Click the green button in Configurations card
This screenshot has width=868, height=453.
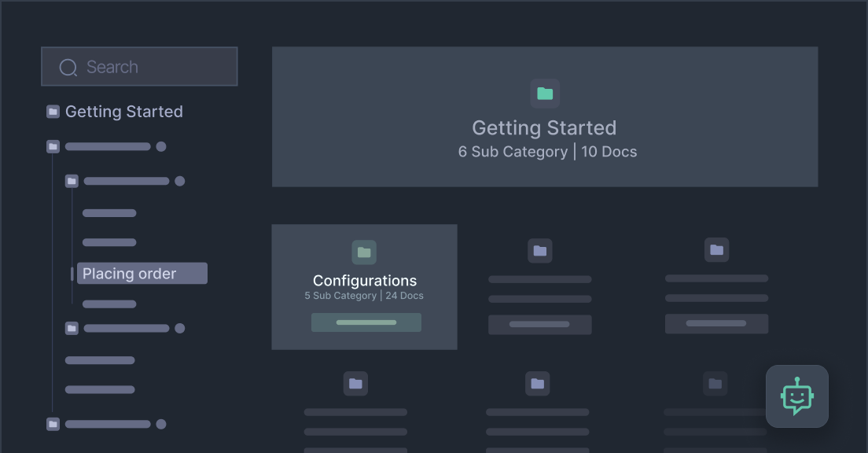click(366, 322)
